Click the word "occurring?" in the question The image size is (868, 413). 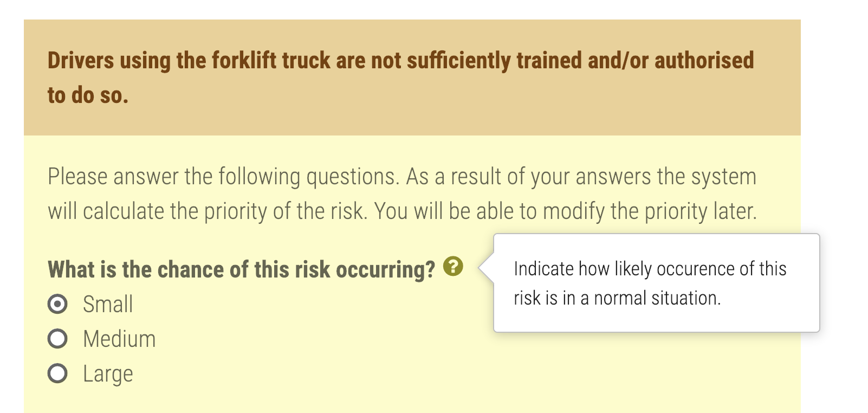pos(385,269)
